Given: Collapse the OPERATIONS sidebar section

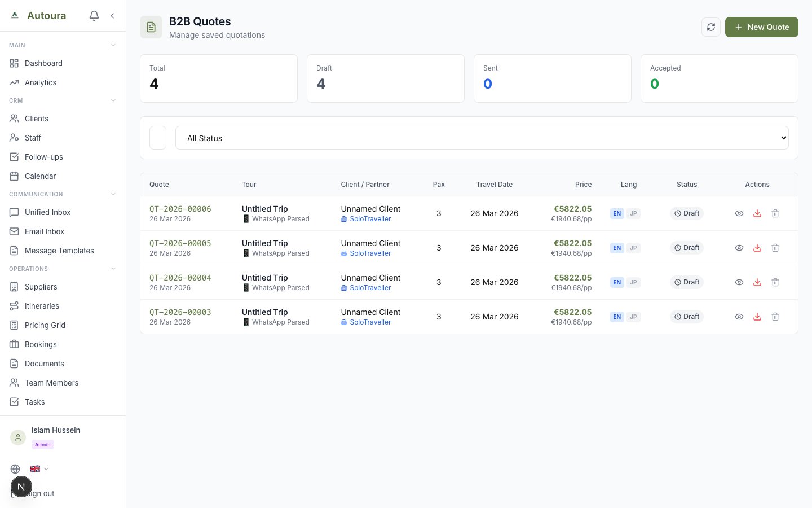Looking at the screenshot, I should pyautogui.click(x=113, y=269).
